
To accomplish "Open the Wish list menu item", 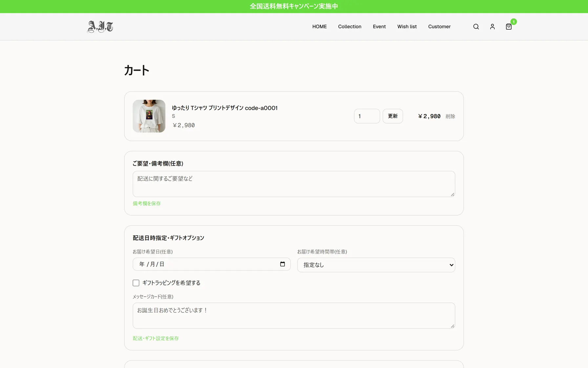I will (407, 27).
